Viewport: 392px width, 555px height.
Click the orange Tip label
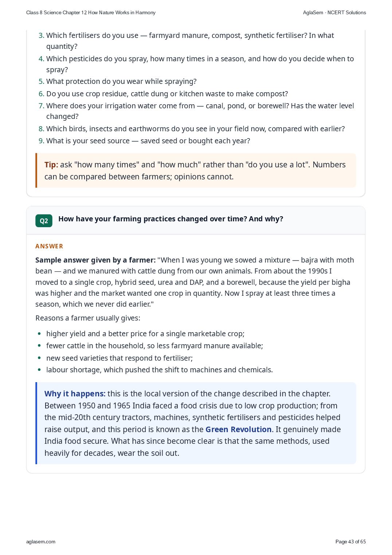point(51,164)
